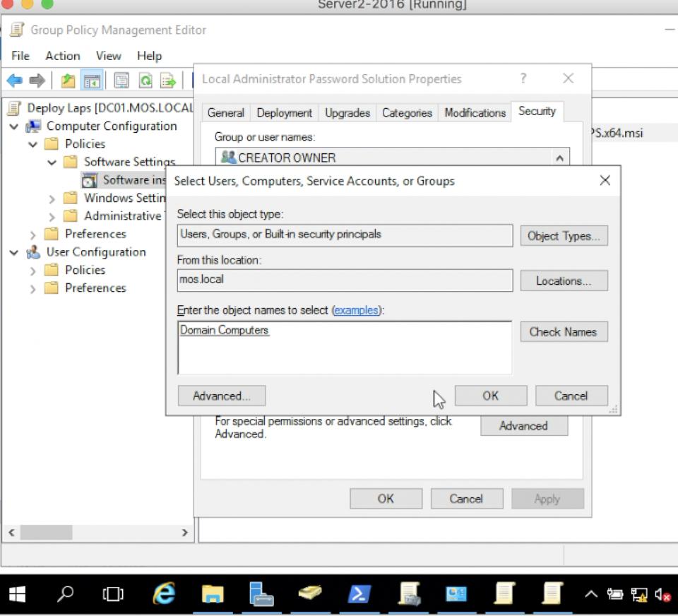Screen dimensions: 678x616
Task: Switch to the Deployment tab
Action: click(x=284, y=113)
